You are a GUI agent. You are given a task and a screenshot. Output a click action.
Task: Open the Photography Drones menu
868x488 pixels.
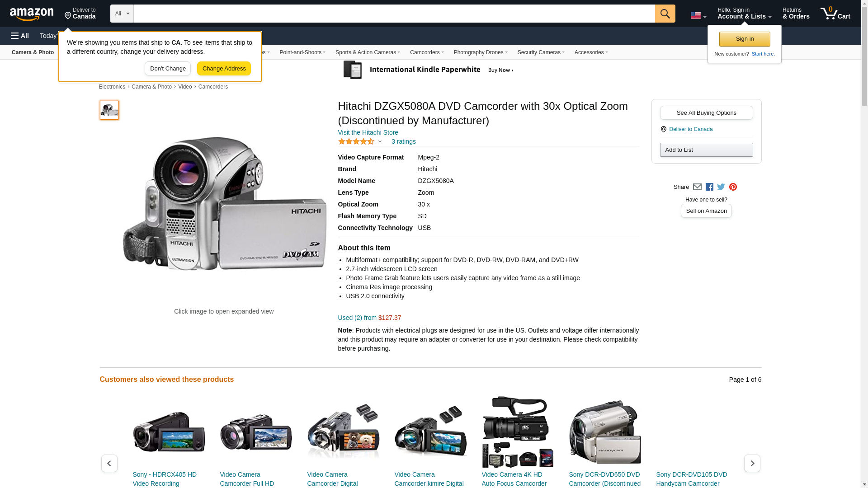(x=480, y=52)
